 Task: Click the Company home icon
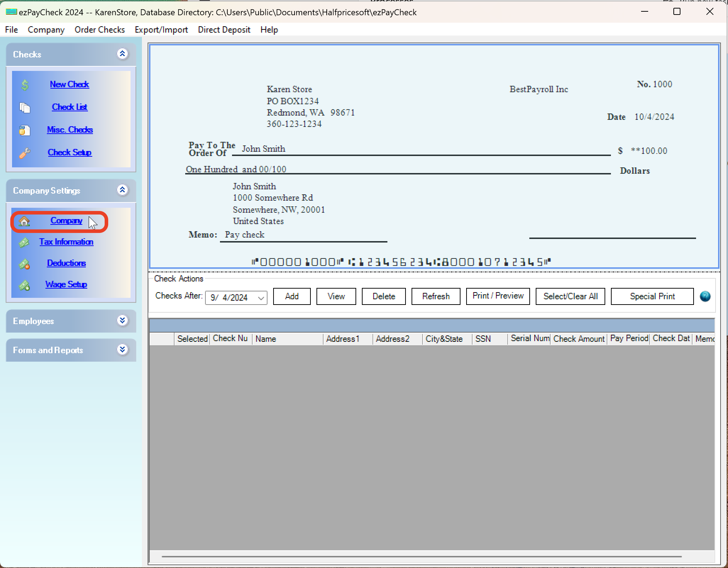[24, 221]
